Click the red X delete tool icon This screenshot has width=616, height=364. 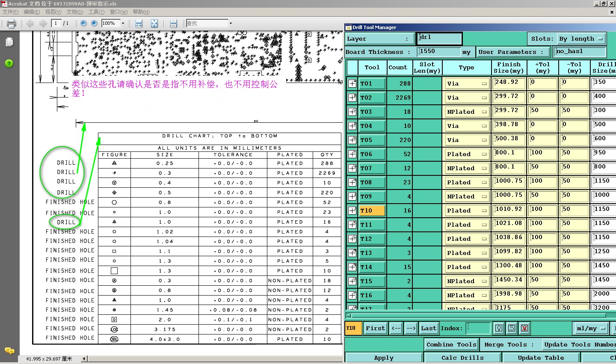click(524, 328)
